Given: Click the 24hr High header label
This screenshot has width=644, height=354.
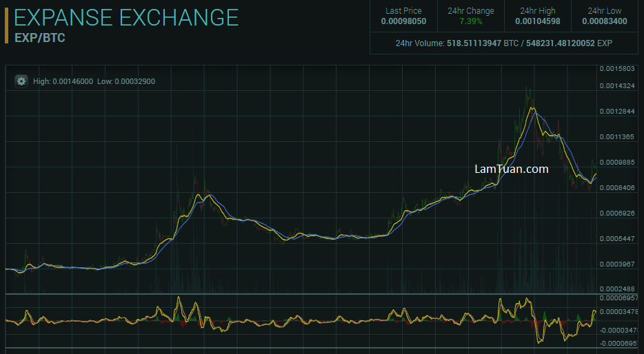Looking at the screenshot, I should [x=538, y=11].
